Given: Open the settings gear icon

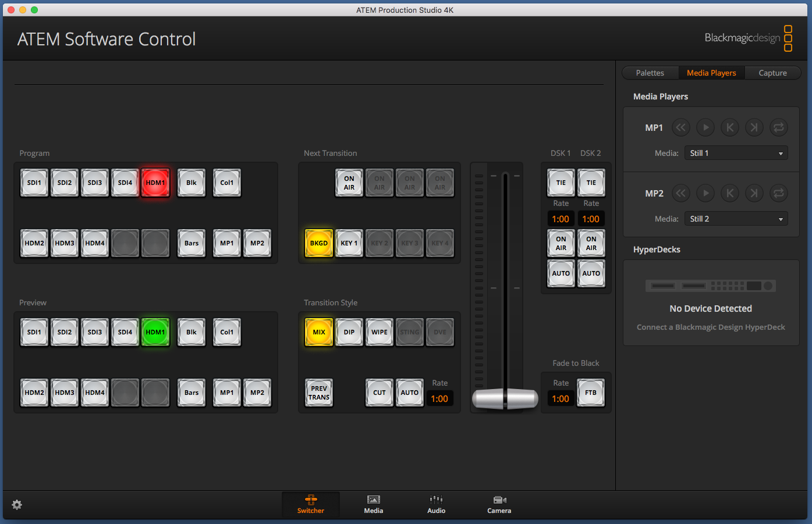Looking at the screenshot, I should pyautogui.click(x=17, y=505).
